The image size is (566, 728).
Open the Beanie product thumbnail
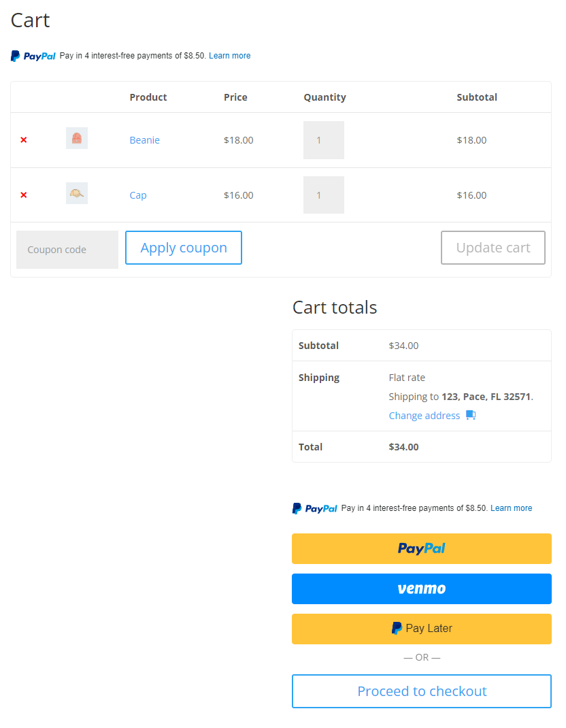click(x=77, y=138)
